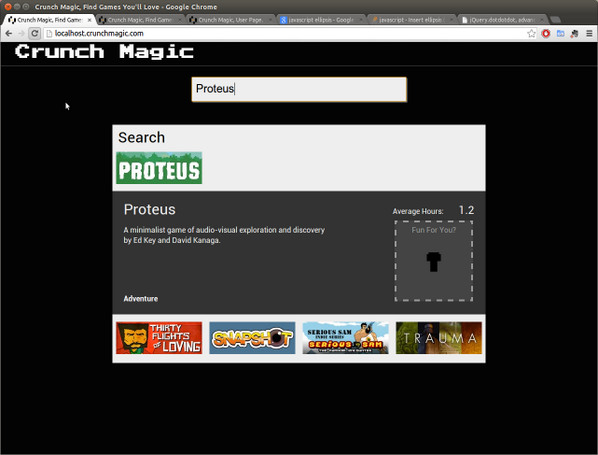Click the red Opera-style extension icon
The height and width of the screenshot is (455, 598).
coord(546,34)
